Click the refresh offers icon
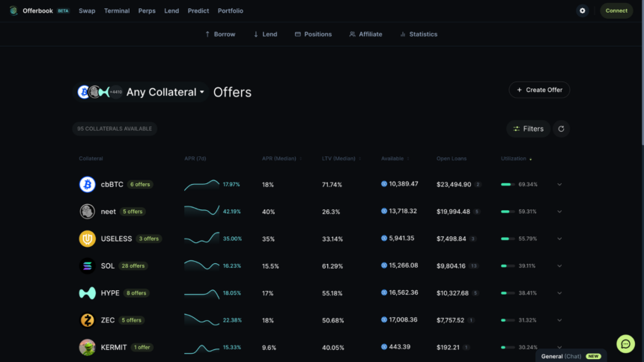 point(561,129)
